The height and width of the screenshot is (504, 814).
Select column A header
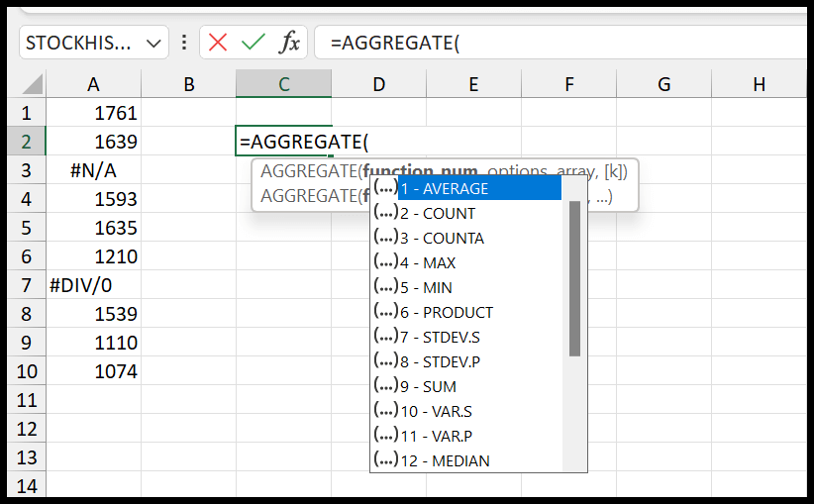coord(93,83)
